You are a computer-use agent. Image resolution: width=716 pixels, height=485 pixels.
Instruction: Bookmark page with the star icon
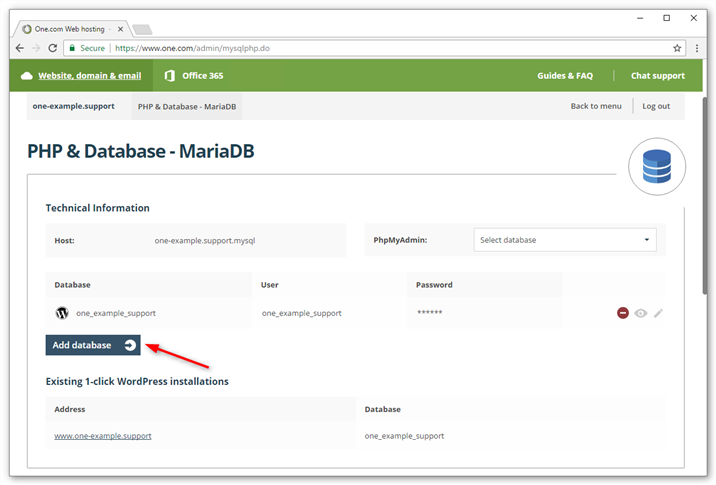point(677,48)
